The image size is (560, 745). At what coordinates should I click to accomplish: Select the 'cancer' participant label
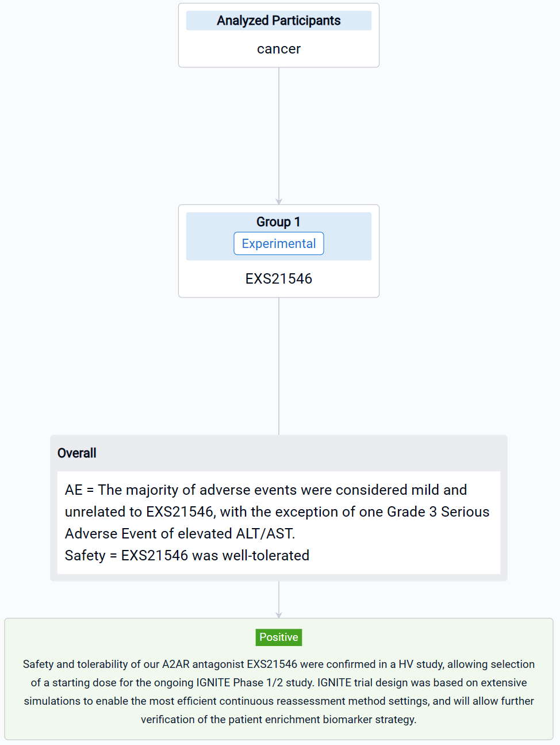[x=278, y=49]
